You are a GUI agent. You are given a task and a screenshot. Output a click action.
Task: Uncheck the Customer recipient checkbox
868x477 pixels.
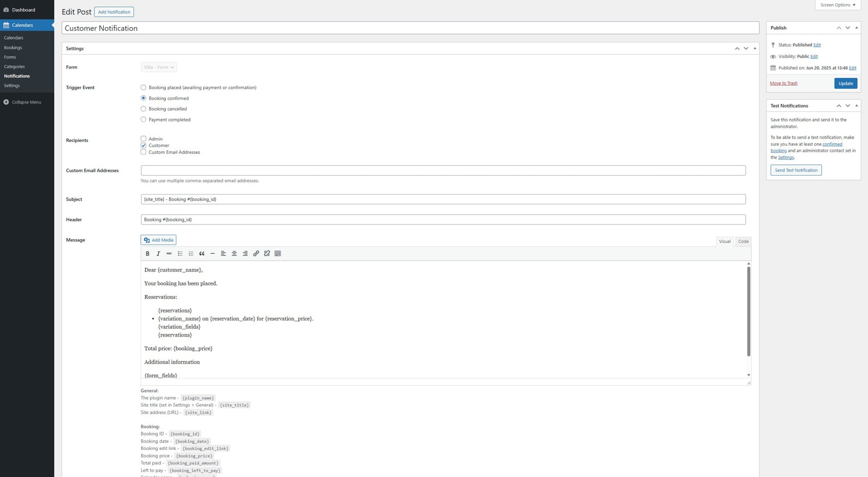point(143,145)
